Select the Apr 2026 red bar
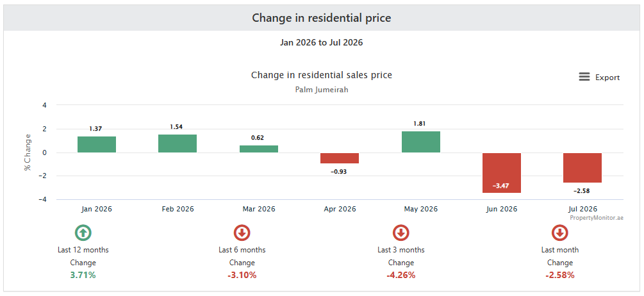 pyautogui.click(x=340, y=158)
